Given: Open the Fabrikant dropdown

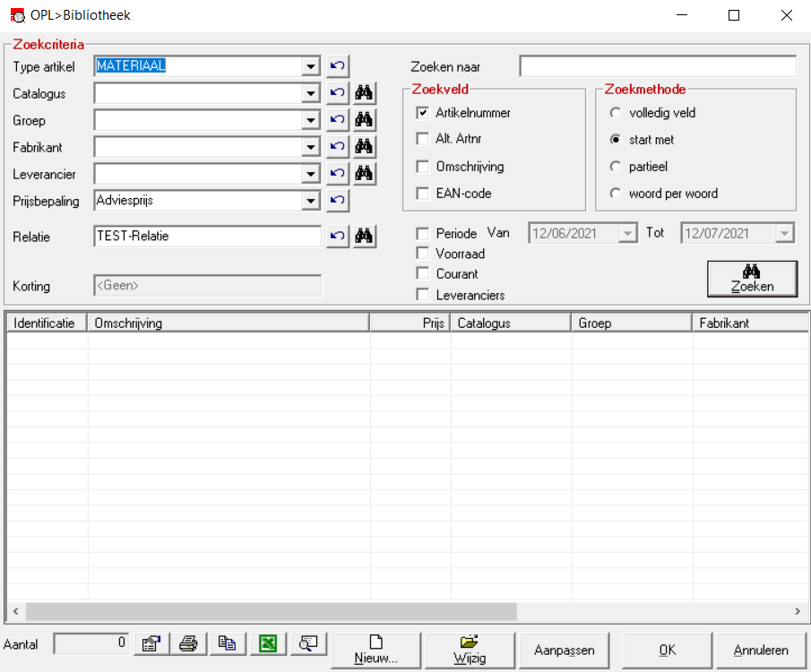Looking at the screenshot, I should coord(310,147).
